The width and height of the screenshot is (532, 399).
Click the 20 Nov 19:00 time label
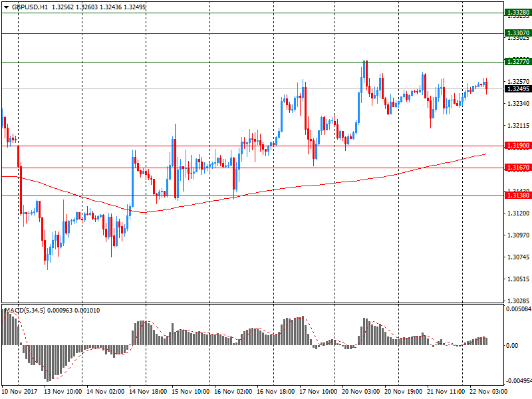click(x=404, y=392)
